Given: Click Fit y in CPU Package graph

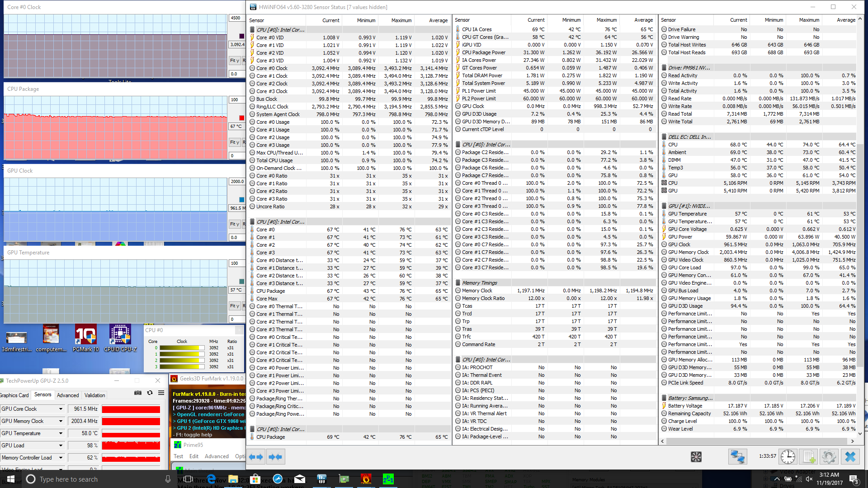Looking at the screenshot, I should tap(235, 142).
